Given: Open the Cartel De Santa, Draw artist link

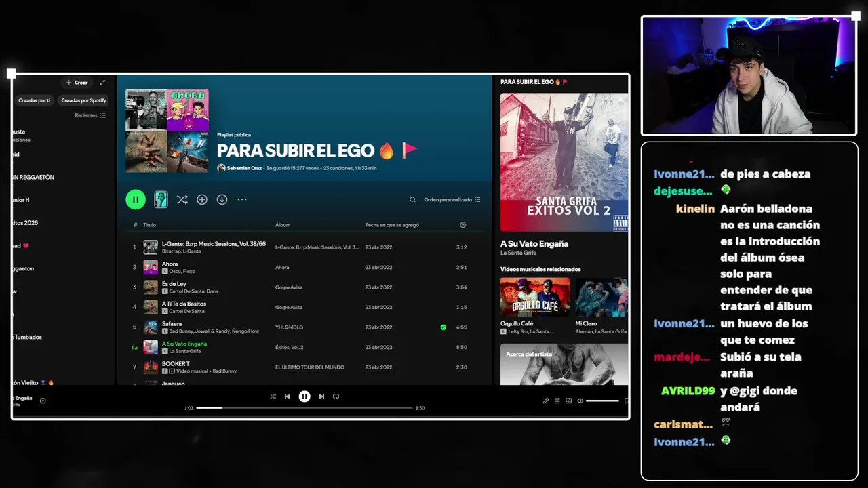Looking at the screenshot, I should pos(193,291).
